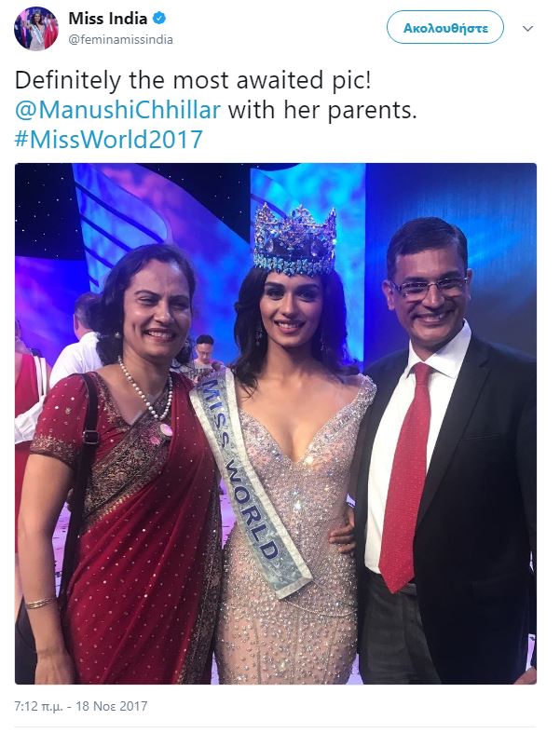Viewport: 560px width, 733px height.
Task: Expand the tweet options chevron
Action: pos(527,29)
